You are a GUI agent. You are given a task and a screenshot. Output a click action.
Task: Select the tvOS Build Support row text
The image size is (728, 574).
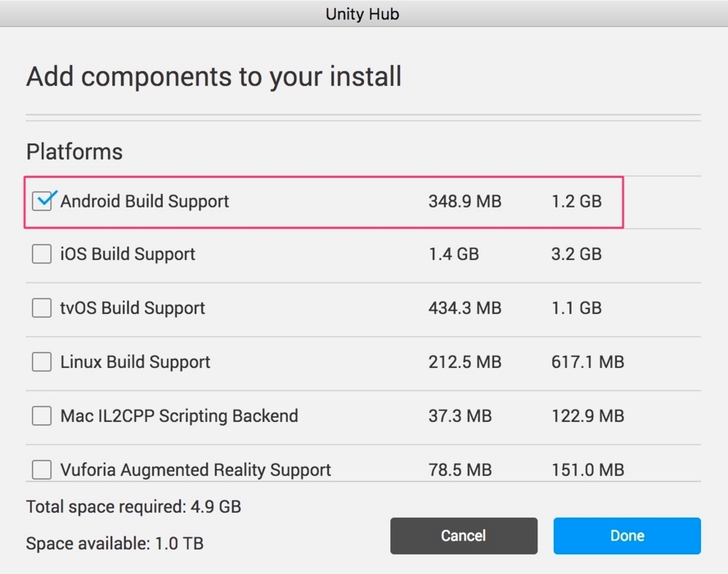[x=133, y=308]
